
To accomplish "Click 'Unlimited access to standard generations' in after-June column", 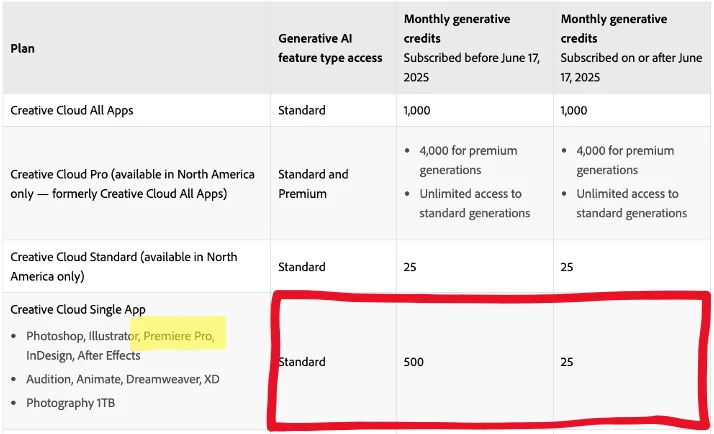I will 632,203.
